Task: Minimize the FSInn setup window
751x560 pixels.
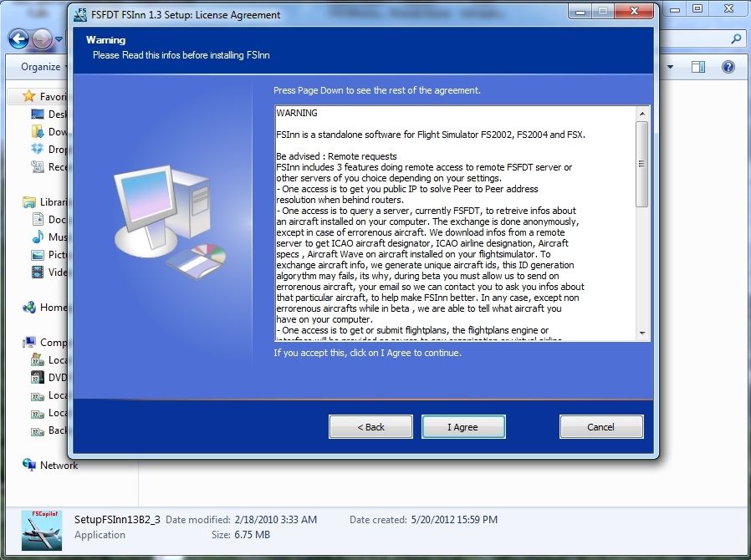Action: [580, 12]
